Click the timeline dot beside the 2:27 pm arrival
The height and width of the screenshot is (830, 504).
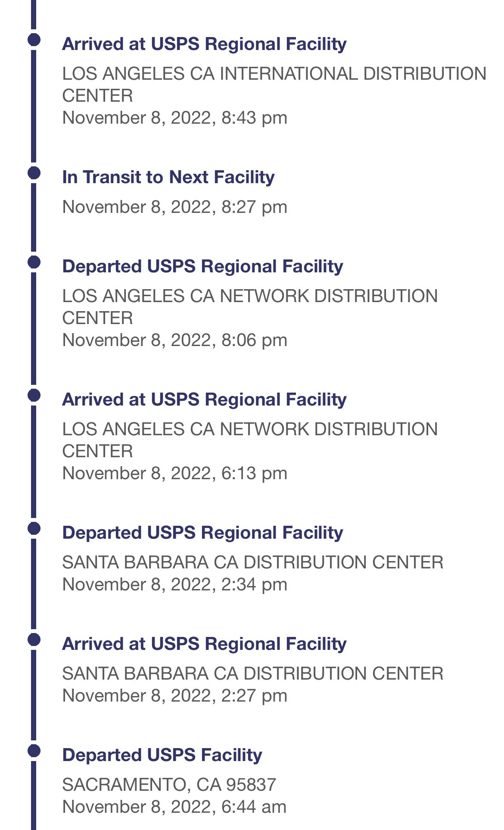pyautogui.click(x=34, y=640)
